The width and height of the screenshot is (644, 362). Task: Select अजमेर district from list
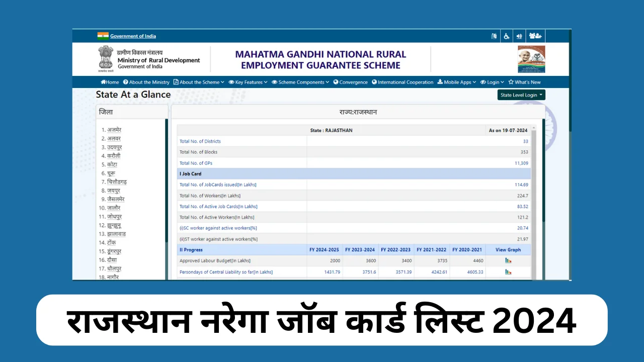coord(114,130)
